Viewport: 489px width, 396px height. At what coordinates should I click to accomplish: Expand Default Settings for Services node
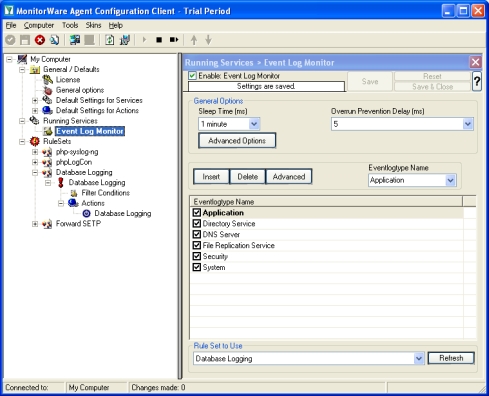(35, 100)
